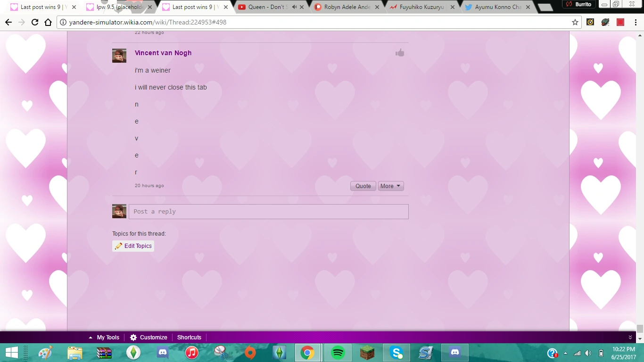Reload the page using the refresh icon
Viewport: 644px width, 362px height.
tap(35, 22)
